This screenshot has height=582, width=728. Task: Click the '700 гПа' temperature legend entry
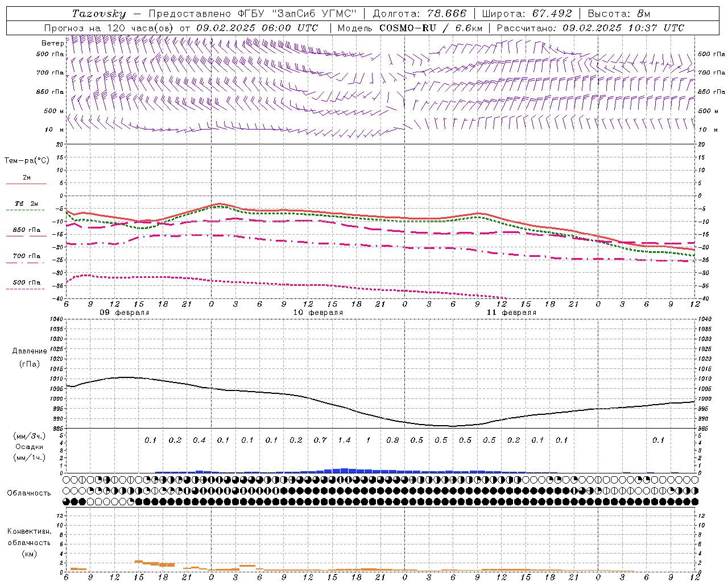click(27, 256)
